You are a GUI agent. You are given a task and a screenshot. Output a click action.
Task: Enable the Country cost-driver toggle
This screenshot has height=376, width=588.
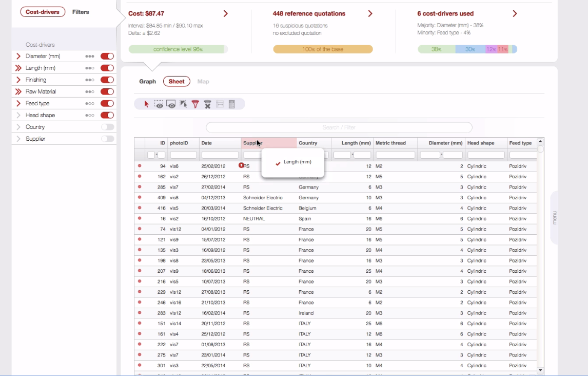[x=107, y=127]
